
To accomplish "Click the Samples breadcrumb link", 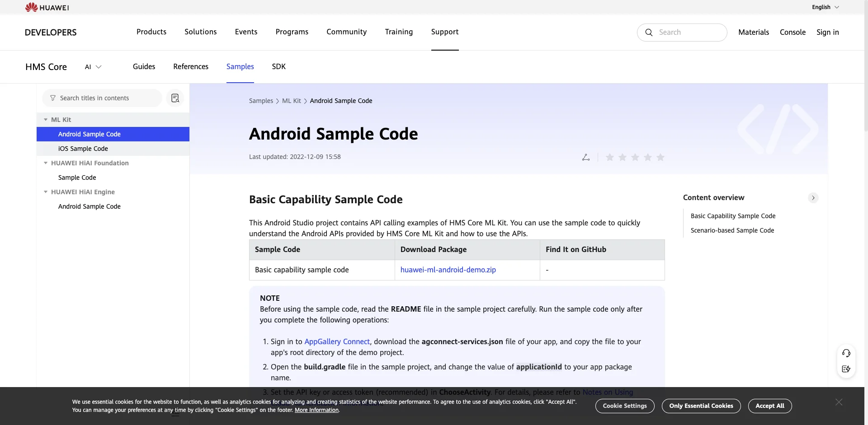I will [261, 101].
